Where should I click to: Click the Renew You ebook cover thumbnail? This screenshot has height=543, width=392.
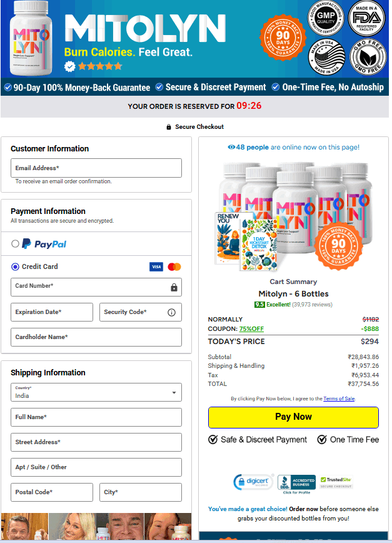click(228, 238)
